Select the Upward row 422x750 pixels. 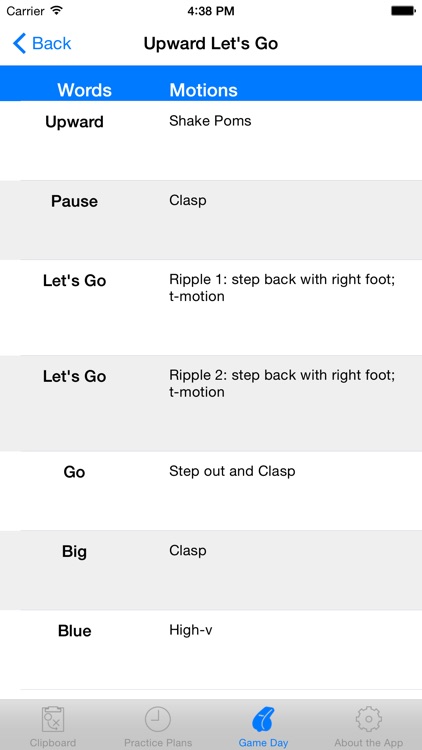211,141
